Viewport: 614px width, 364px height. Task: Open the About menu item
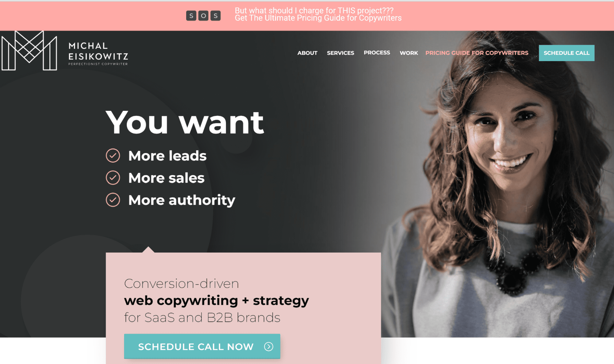(x=307, y=53)
